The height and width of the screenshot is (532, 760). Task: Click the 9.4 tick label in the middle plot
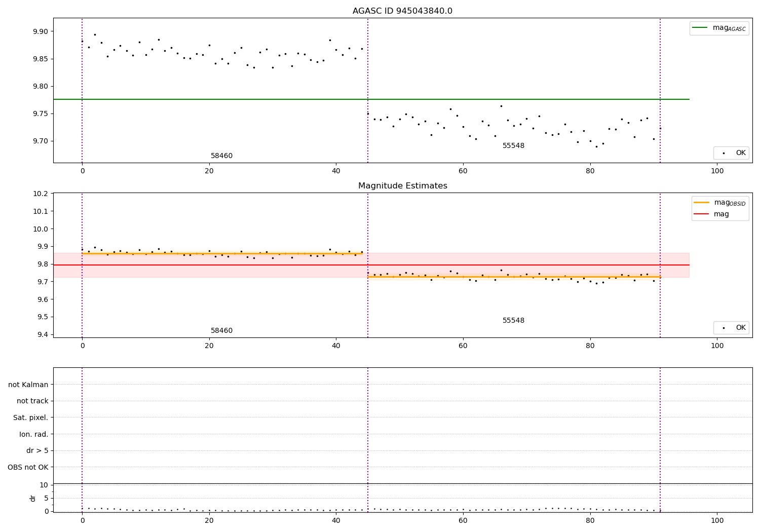click(x=42, y=334)
